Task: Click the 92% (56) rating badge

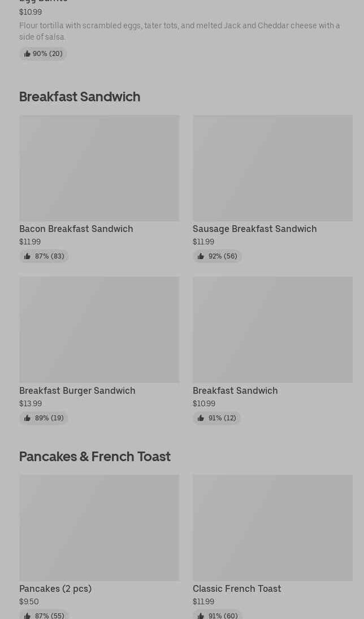Action: [217, 256]
